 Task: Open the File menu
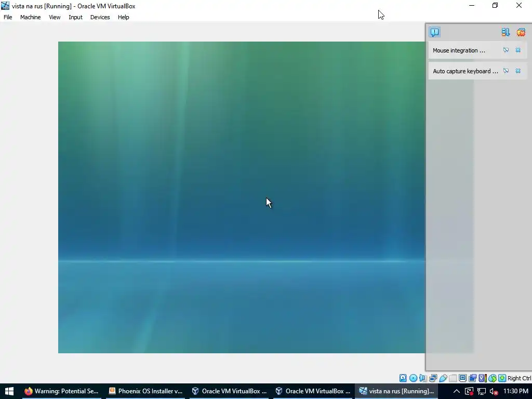point(8,17)
